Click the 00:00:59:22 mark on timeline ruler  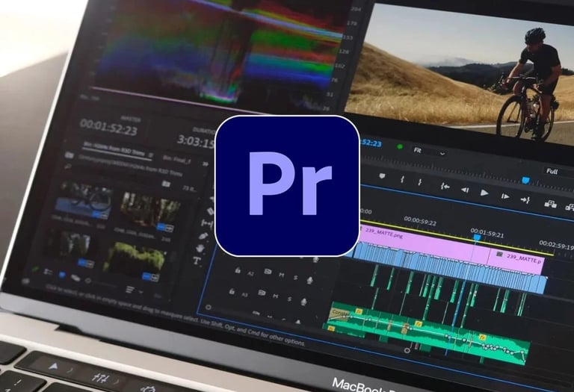[x=420, y=221]
